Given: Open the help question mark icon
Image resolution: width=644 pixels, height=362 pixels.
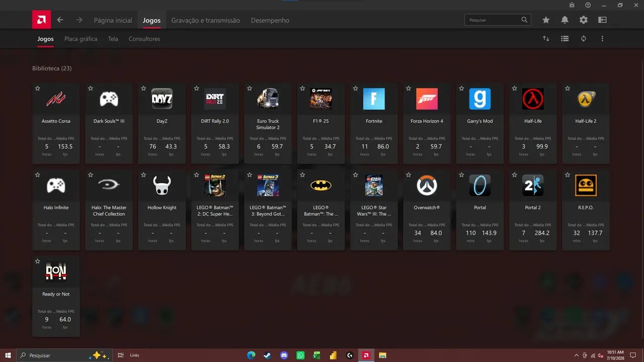Looking at the screenshot, I should click(x=588, y=5).
